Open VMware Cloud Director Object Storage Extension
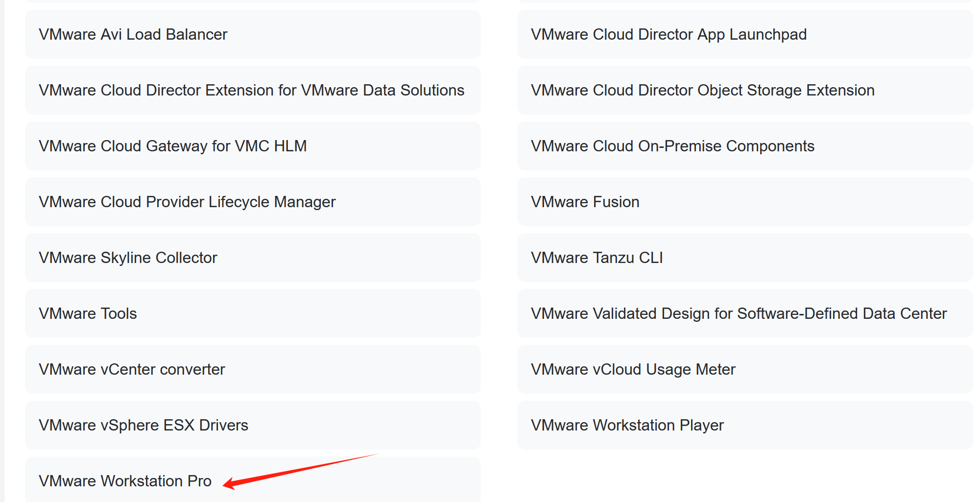 pyautogui.click(x=745, y=90)
